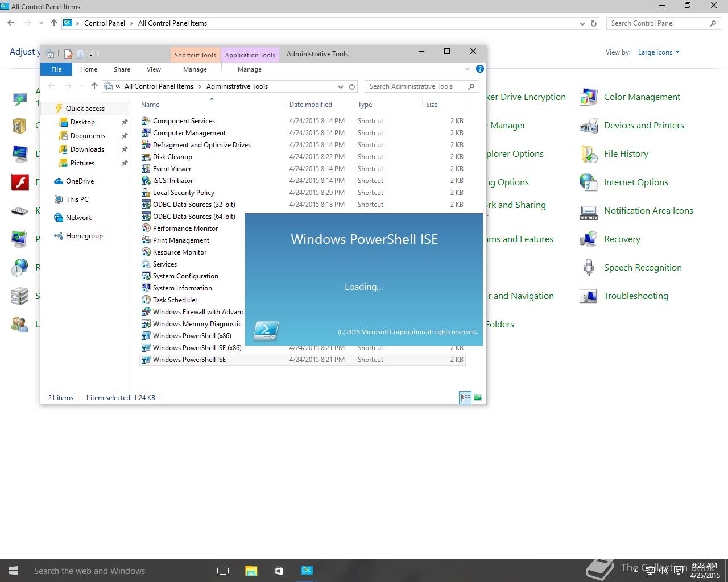Viewport: 728px width, 582px height.
Task: Click taskbar Search the web and Windows
Action: coord(89,571)
